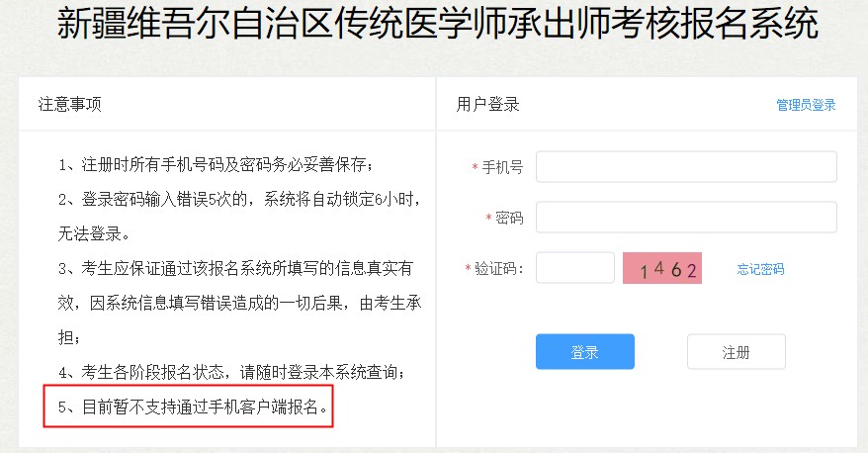Viewport: 868px width, 453px height.
Task: Click the 验证码 field label
Action: 499,268
